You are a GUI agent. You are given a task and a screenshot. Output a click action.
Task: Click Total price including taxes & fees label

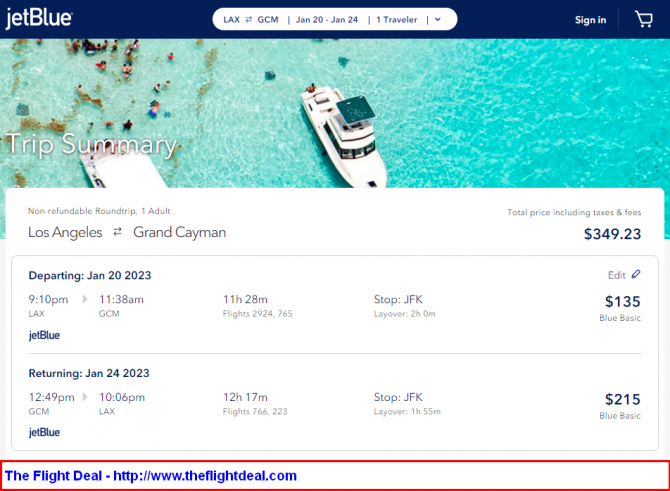click(574, 212)
